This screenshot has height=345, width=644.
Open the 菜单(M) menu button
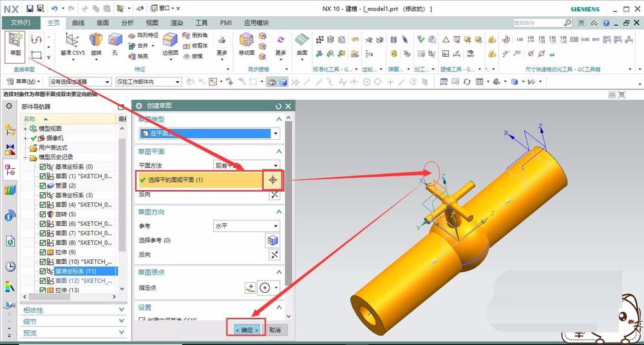[x=24, y=82]
